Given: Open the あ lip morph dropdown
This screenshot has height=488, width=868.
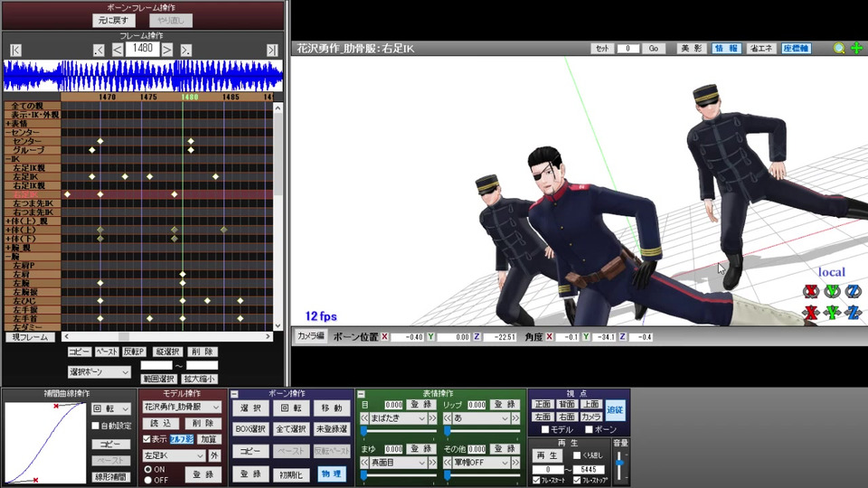Looking at the screenshot, I should (x=480, y=418).
